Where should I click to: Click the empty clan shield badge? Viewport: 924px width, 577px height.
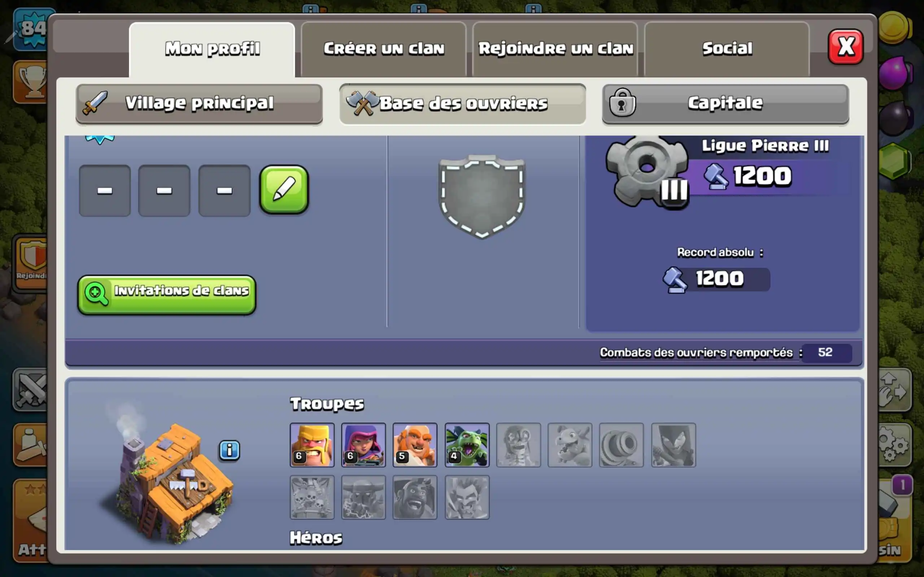[482, 197]
